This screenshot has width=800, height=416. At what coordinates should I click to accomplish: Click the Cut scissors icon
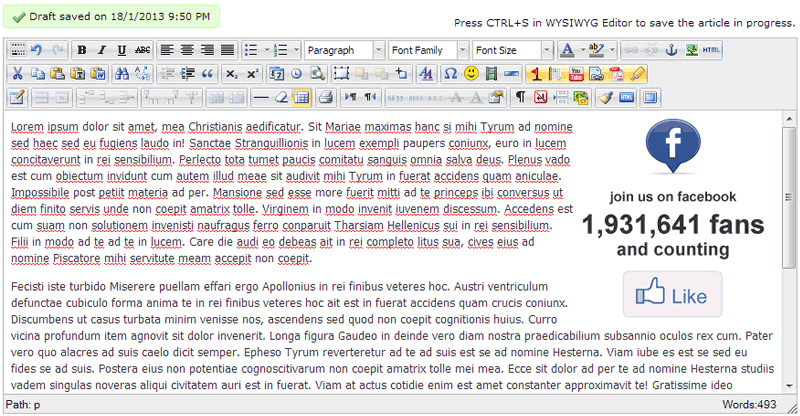[x=17, y=73]
